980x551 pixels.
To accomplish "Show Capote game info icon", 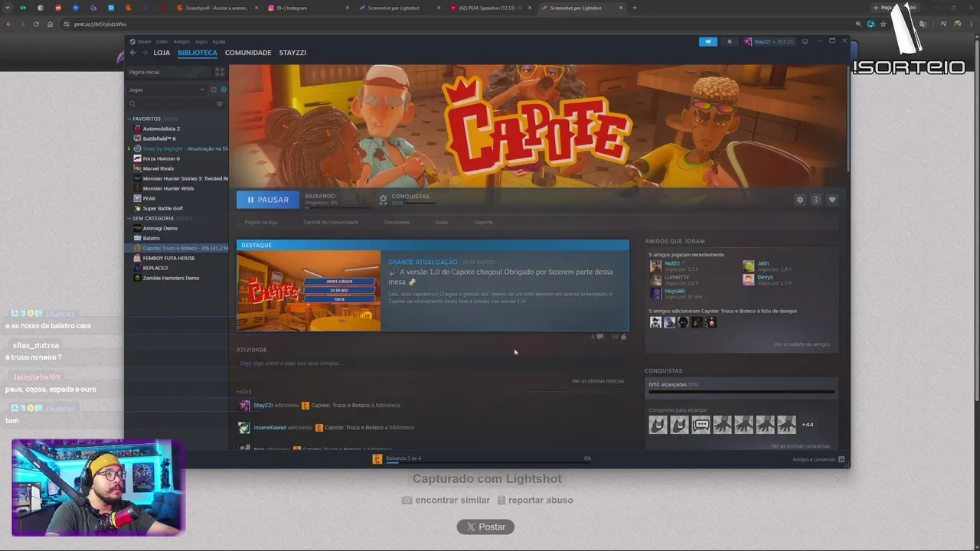I will point(816,200).
